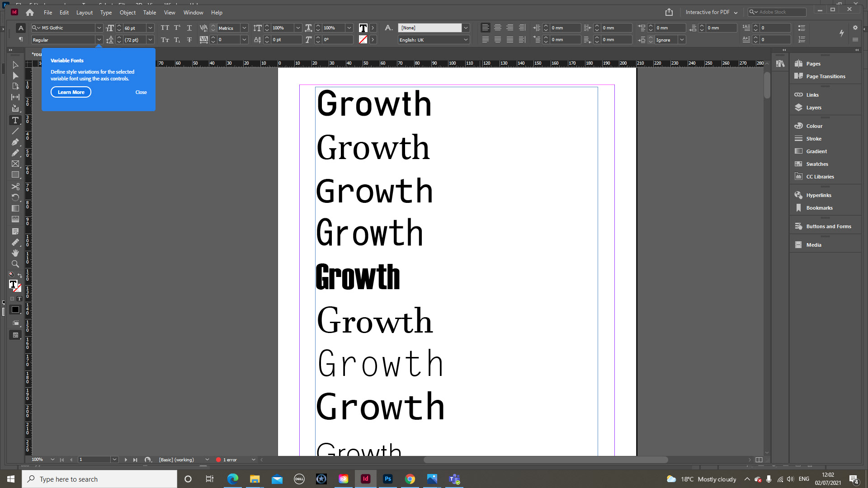Open the Pages panel

tap(814, 64)
